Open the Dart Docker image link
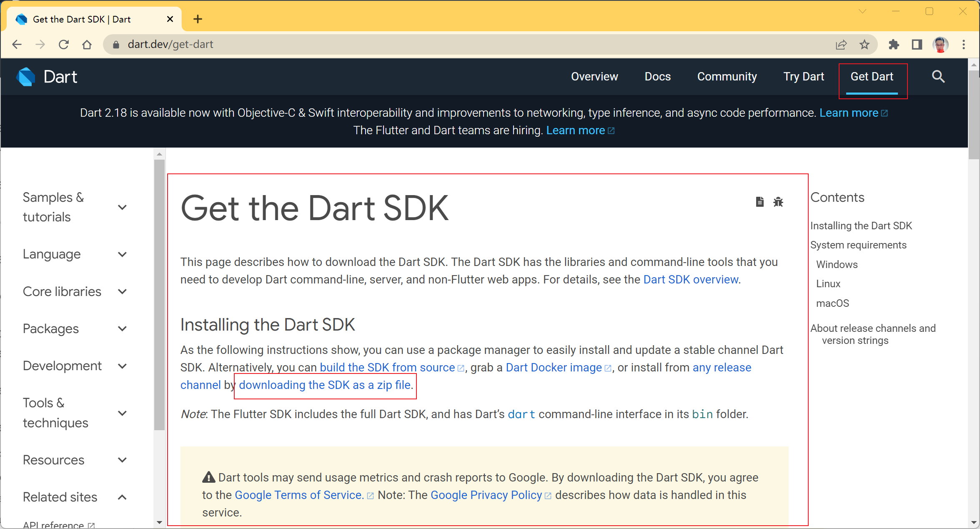Image resolution: width=980 pixels, height=529 pixels. [x=559, y=367]
